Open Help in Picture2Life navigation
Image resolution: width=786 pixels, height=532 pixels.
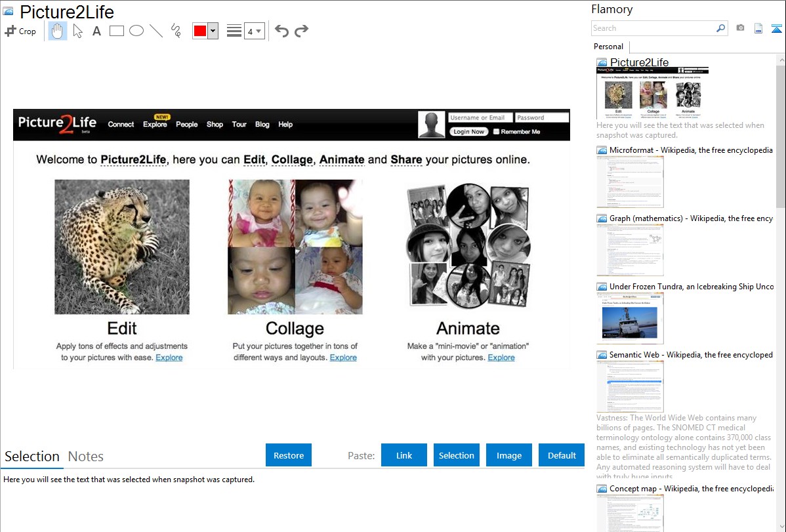click(x=285, y=125)
